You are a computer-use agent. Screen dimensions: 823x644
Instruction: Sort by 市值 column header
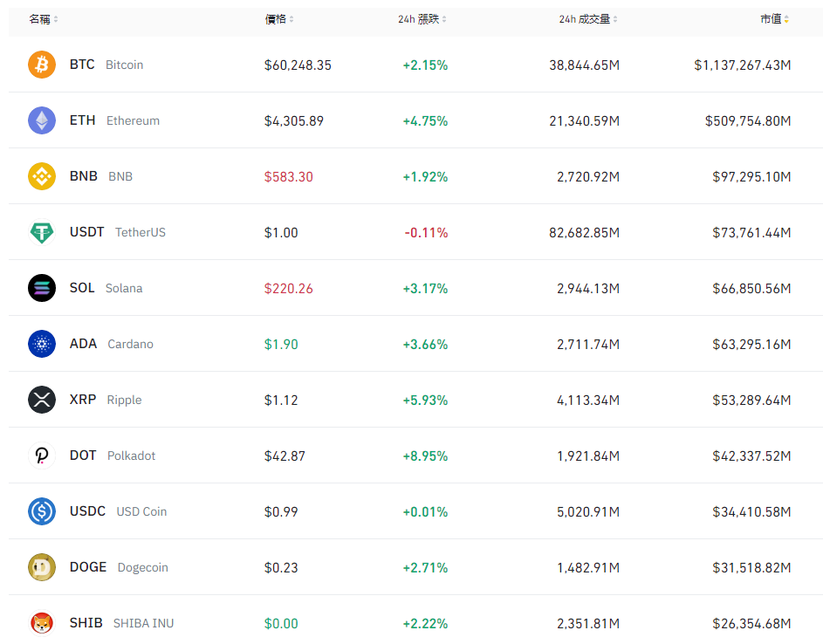point(774,19)
